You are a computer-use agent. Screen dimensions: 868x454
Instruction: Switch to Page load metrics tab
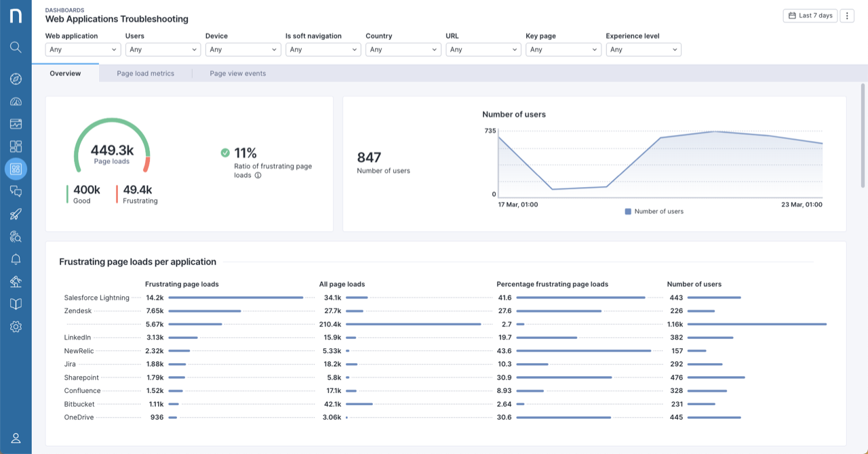(145, 73)
